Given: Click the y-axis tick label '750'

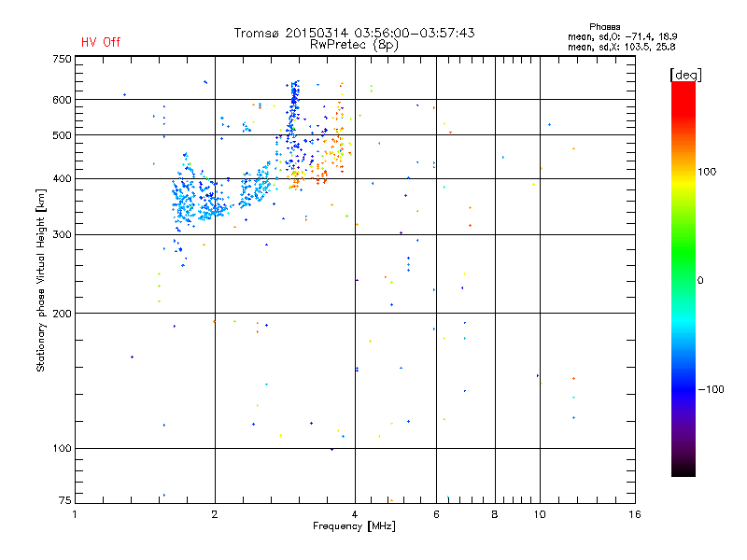Looking at the screenshot, I should pyautogui.click(x=62, y=59).
